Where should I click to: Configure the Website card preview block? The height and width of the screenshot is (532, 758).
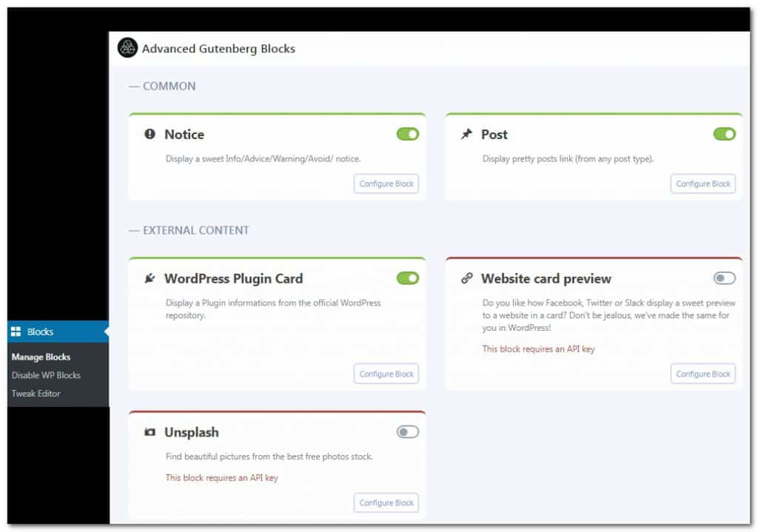tap(703, 374)
